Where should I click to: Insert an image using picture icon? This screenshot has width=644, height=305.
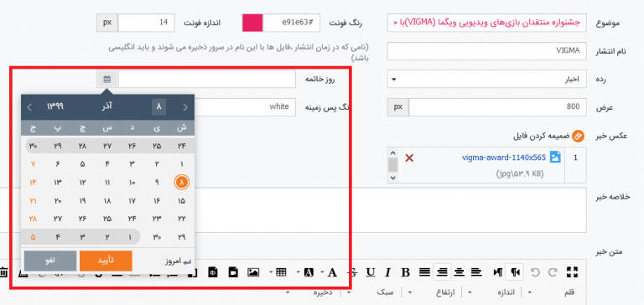click(253, 271)
